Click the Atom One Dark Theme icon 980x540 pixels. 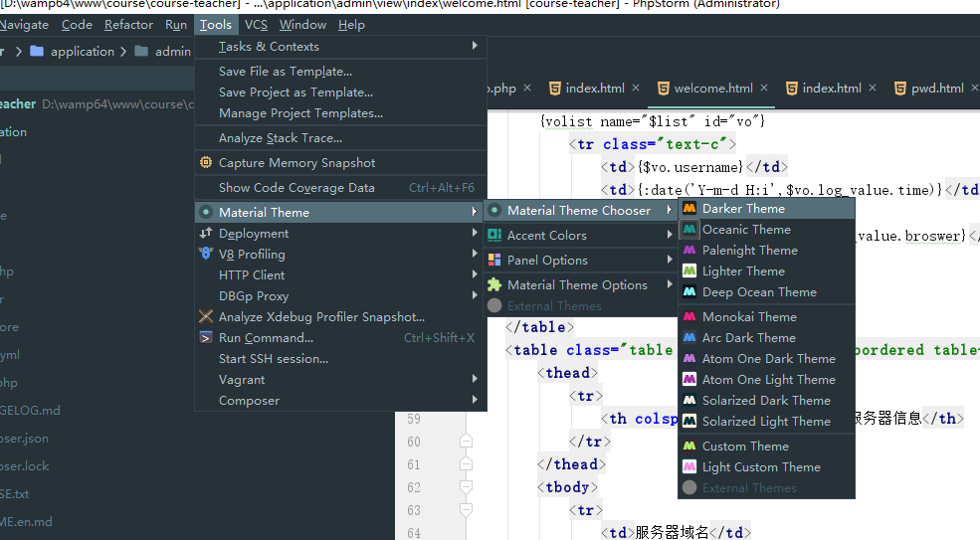[x=689, y=359]
